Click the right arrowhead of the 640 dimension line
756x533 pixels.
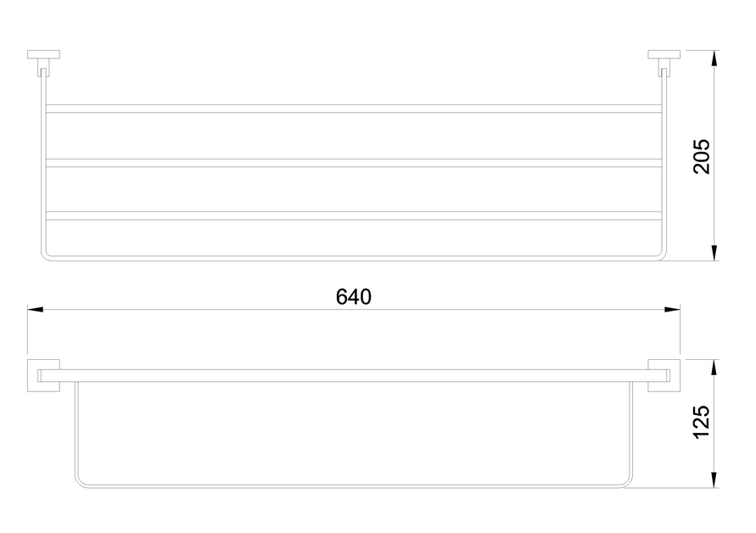point(672,309)
